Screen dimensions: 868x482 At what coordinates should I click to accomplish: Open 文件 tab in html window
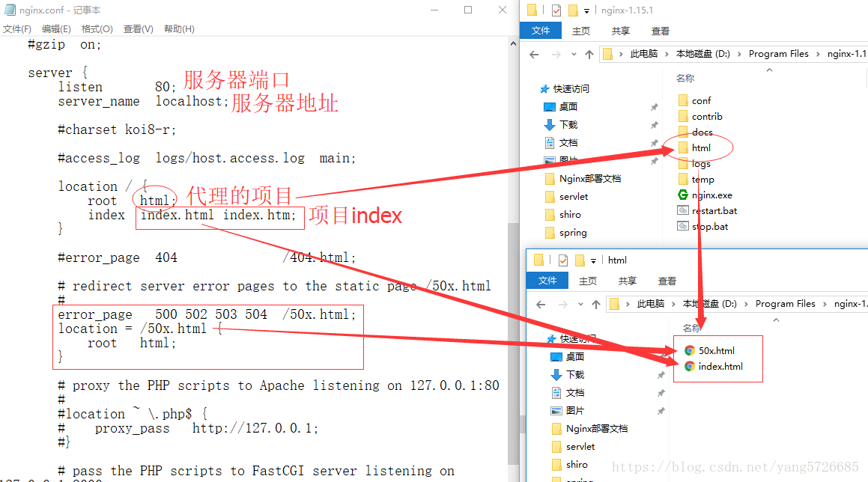(547, 281)
